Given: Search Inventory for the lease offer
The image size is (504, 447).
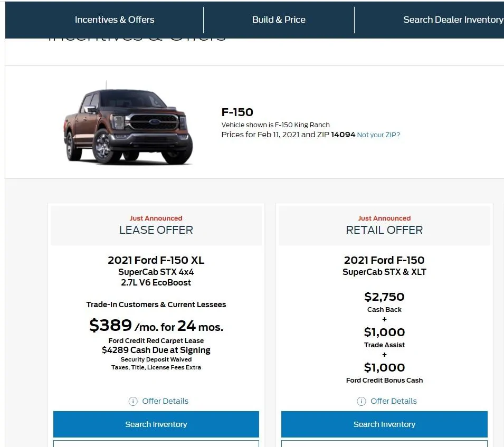Looking at the screenshot, I should coord(156,424).
